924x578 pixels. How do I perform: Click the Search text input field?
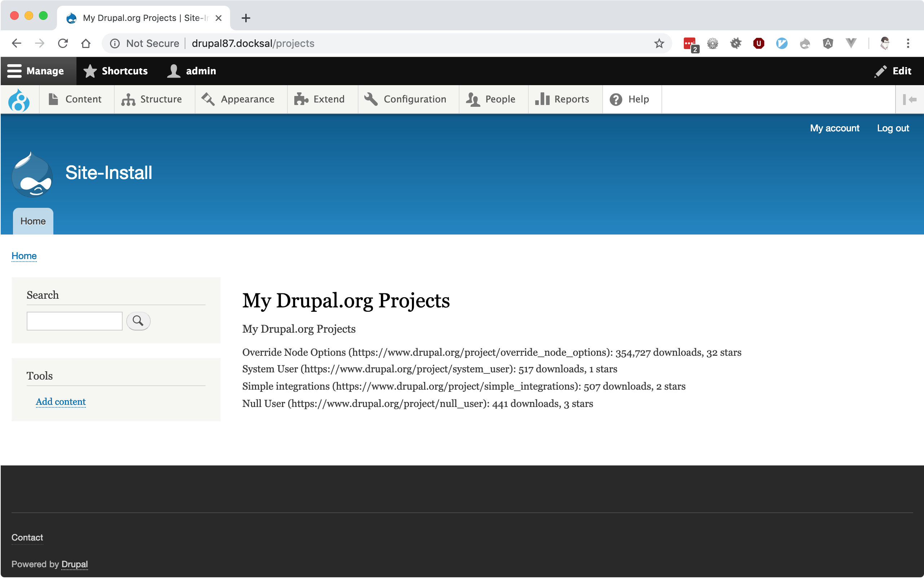tap(75, 321)
